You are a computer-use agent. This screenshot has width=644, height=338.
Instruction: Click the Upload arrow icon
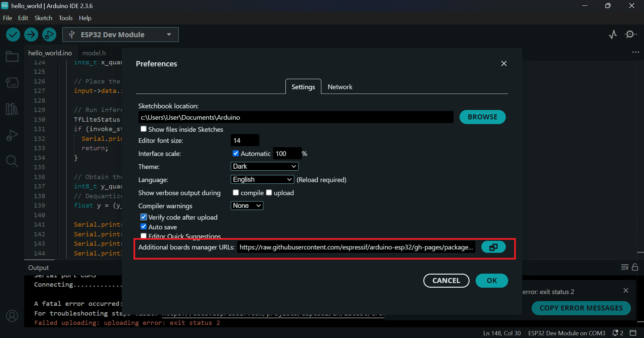coord(31,35)
